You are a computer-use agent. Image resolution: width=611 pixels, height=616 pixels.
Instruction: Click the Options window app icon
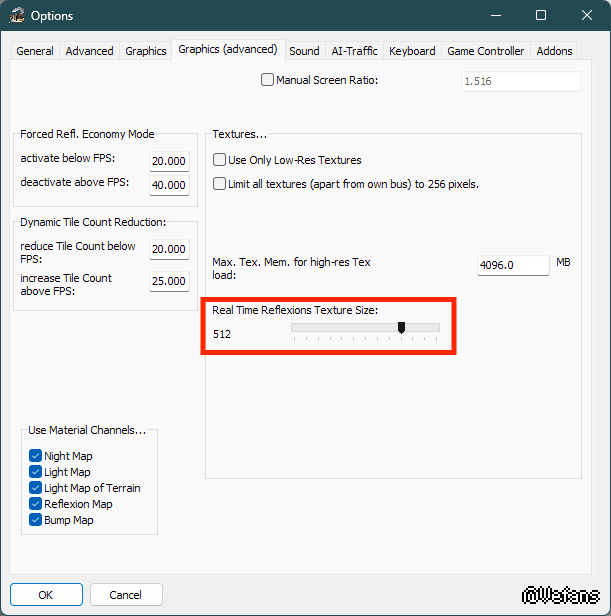17,16
